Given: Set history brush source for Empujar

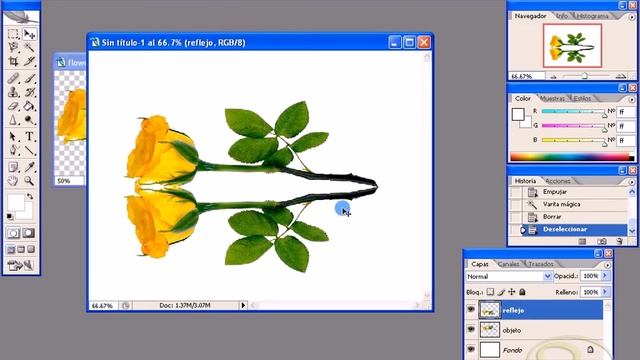Looking at the screenshot, I should click(516, 192).
